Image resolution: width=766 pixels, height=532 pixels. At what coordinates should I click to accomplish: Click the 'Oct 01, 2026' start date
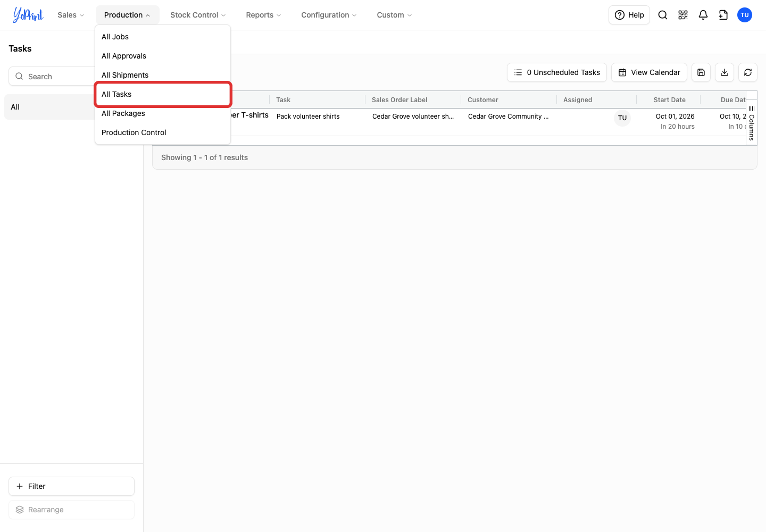[x=675, y=117]
